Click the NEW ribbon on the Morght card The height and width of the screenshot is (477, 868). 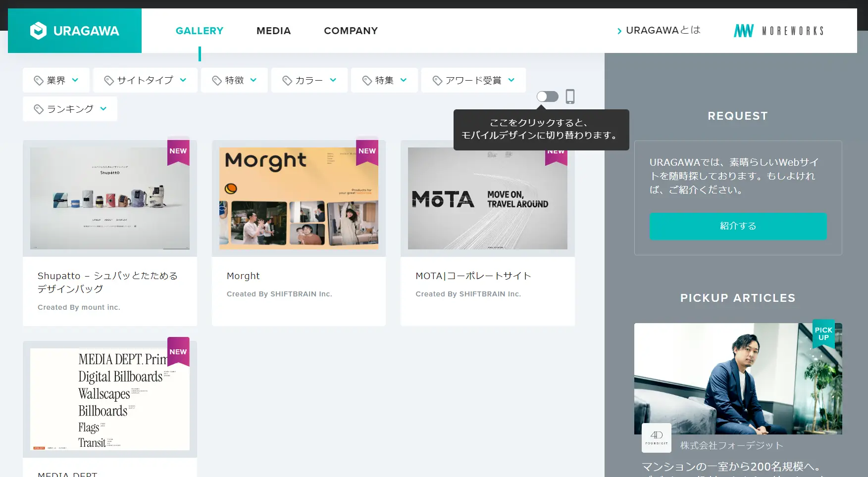(367, 151)
